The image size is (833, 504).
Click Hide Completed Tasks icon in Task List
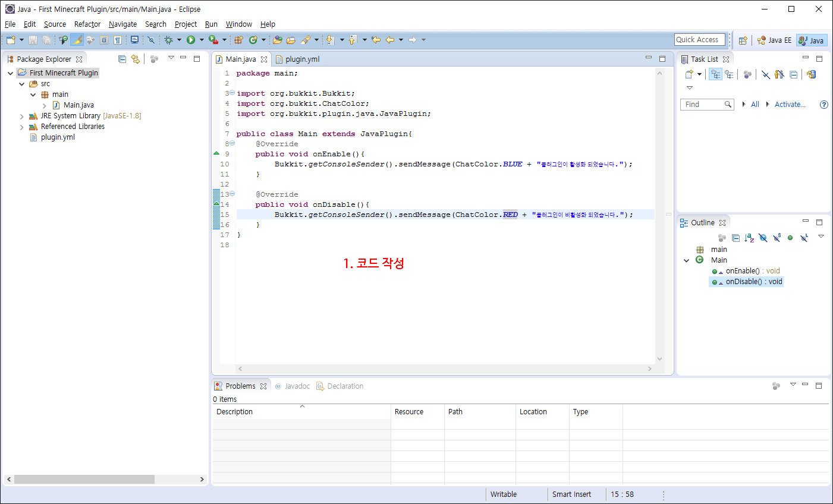pyautogui.click(x=766, y=74)
